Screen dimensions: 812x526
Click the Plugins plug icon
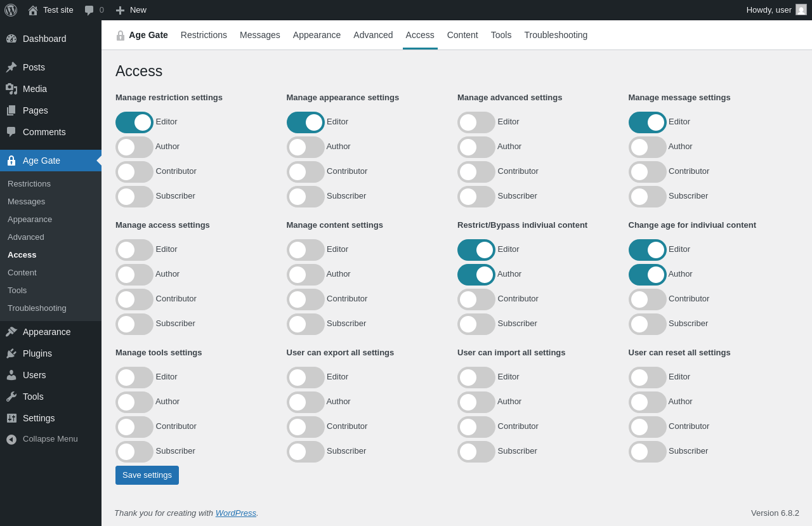tap(11, 353)
